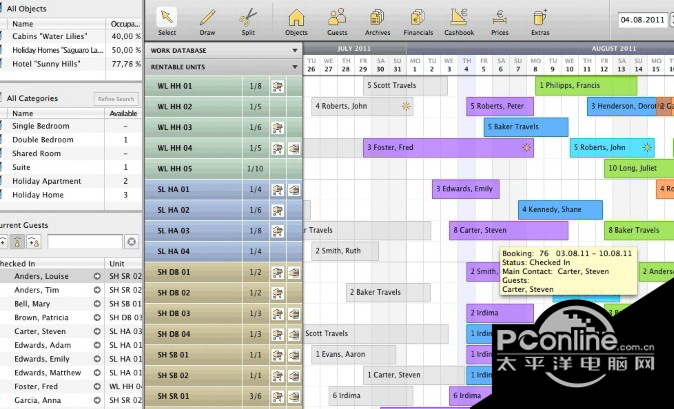Viewport: 674px width, 409px height.
Task: Open the Prices icon
Action: point(499,21)
